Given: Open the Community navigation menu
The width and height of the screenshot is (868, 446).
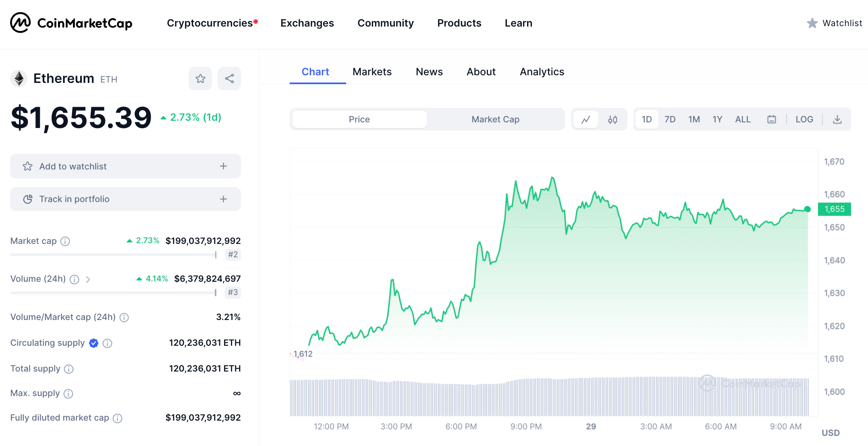Looking at the screenshot, I should [x=386, y=23].
